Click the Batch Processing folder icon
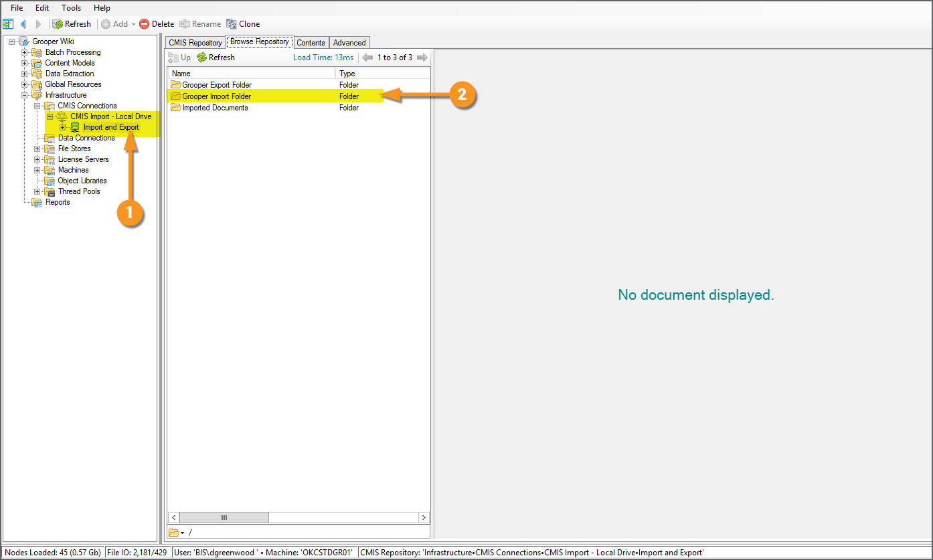The width and height of the screenshot is (933, 560). [37, 52]
